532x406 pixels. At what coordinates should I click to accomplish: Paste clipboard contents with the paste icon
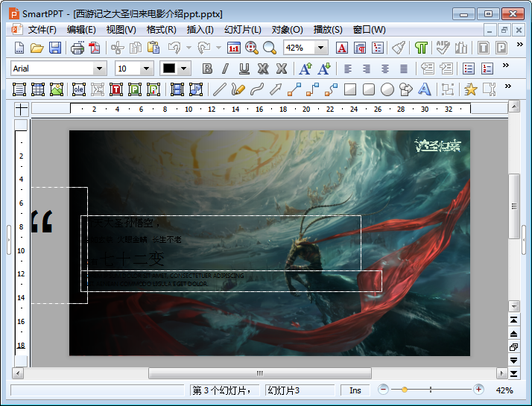[153, 48]
